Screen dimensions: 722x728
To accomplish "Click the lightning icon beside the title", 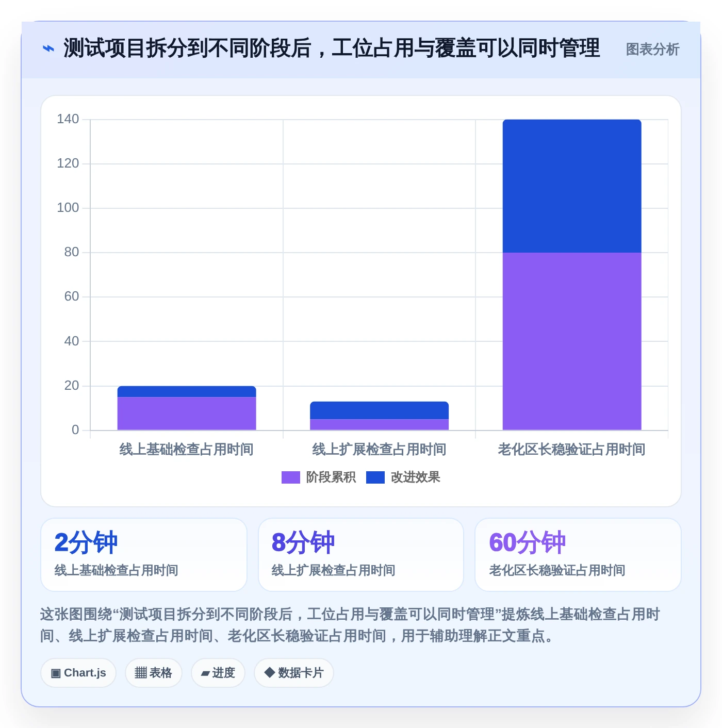I will click(48, 49).
